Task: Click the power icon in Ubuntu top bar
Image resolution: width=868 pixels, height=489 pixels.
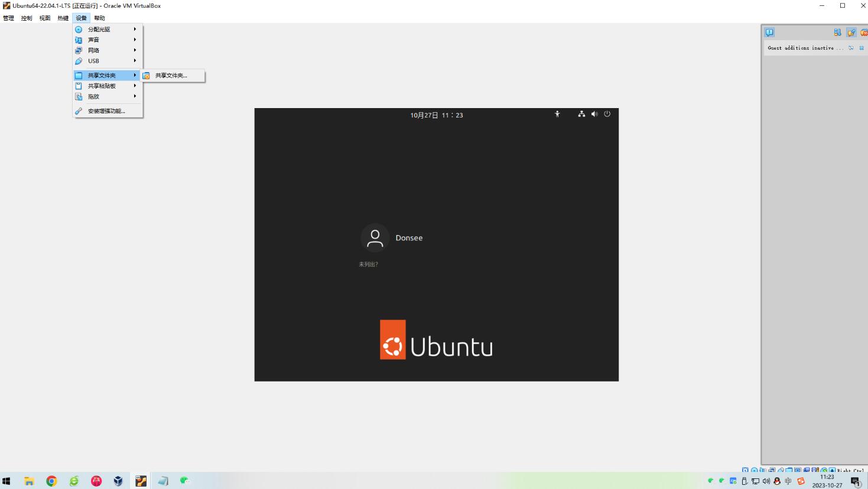Action: click(x=607, y=114)
